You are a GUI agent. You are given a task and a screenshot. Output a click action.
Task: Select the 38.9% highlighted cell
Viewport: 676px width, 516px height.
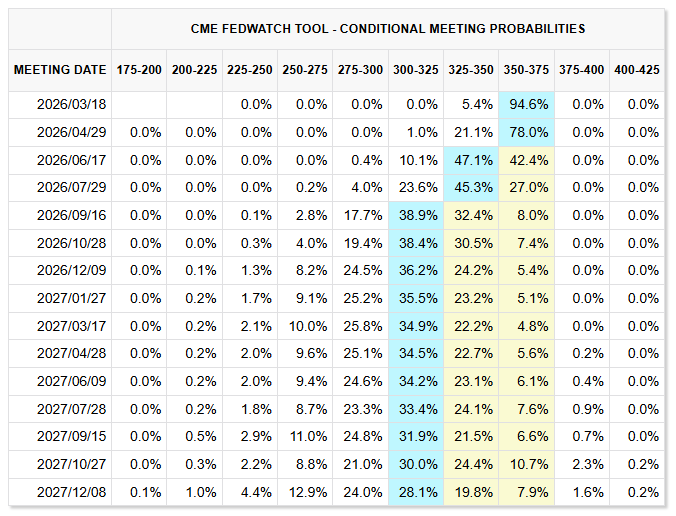coord(416,215)
